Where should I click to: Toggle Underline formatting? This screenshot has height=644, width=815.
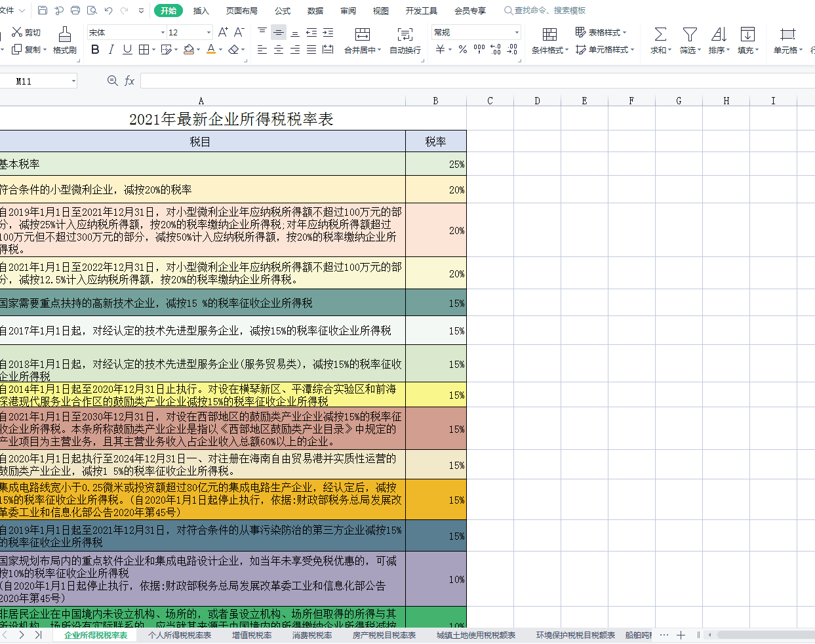pos(127,50)
